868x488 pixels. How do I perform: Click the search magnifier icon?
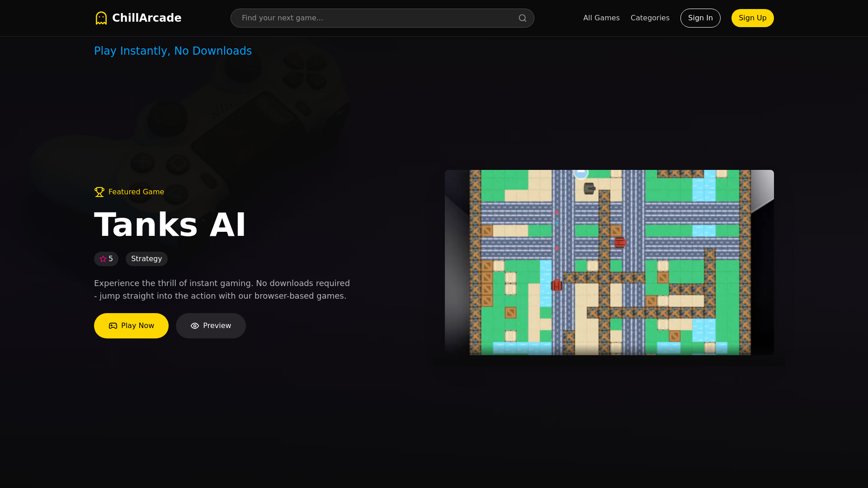pyautogui.click(x=522, y=18)
